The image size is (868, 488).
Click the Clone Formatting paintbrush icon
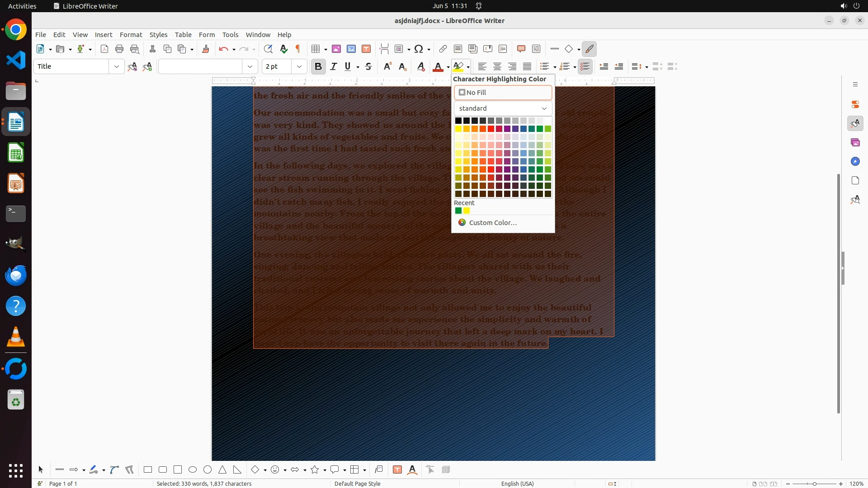(x=206, y=49)
